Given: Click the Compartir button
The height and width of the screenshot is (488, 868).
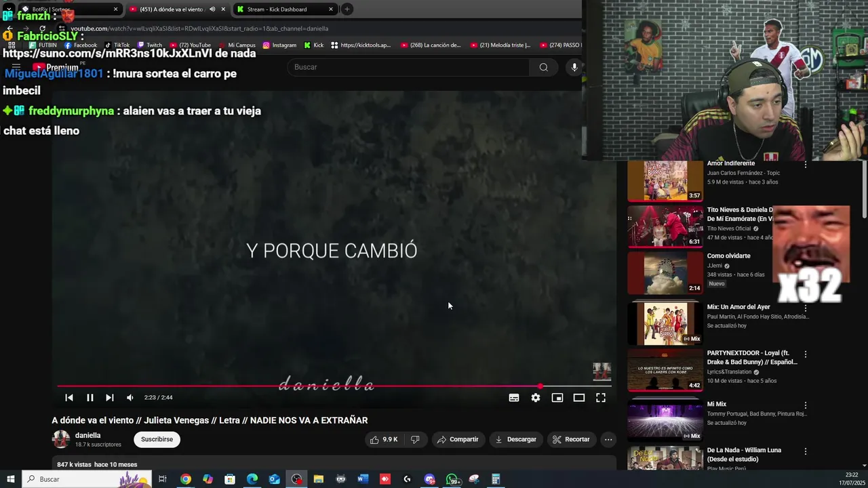Looking at the screenshot, I should pyautogui.click(x=458, y=439).
